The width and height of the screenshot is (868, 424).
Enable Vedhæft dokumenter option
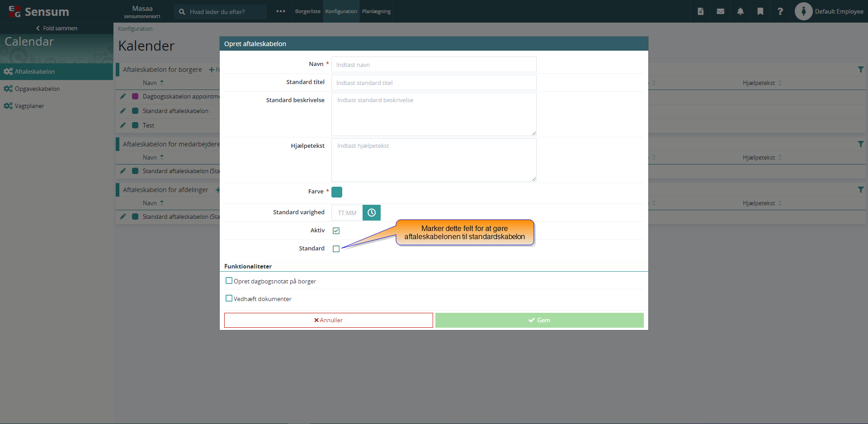tap(229, 298)
